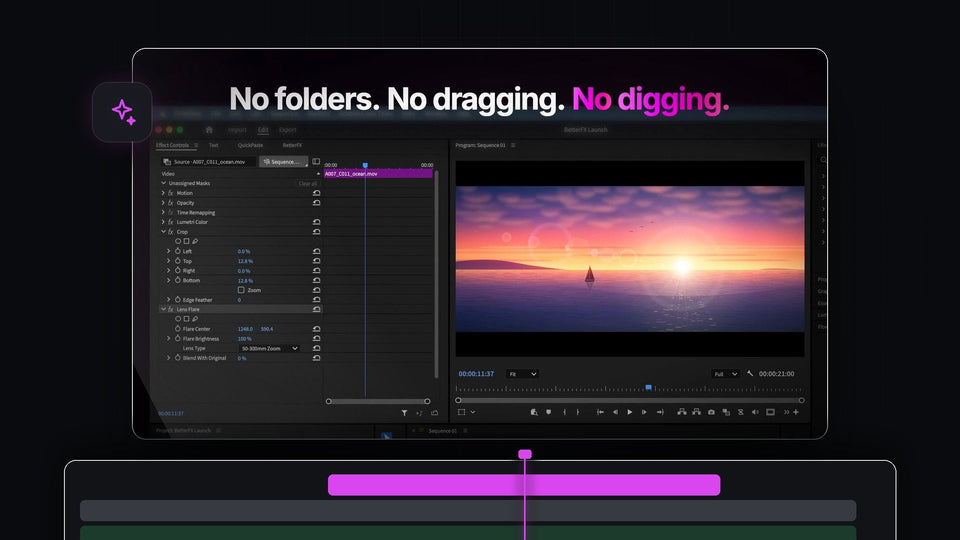Open the Fit zoom level dropdown

[x=522, y=374]
